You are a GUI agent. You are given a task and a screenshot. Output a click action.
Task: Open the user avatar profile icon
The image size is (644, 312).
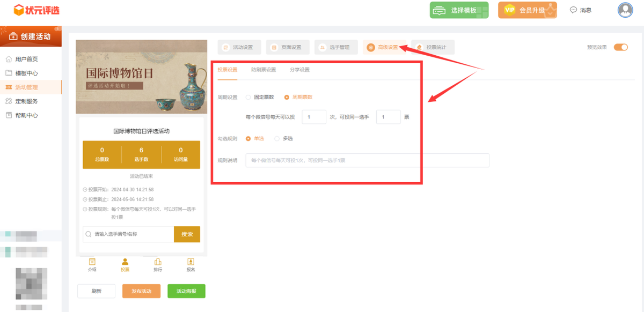625,10
